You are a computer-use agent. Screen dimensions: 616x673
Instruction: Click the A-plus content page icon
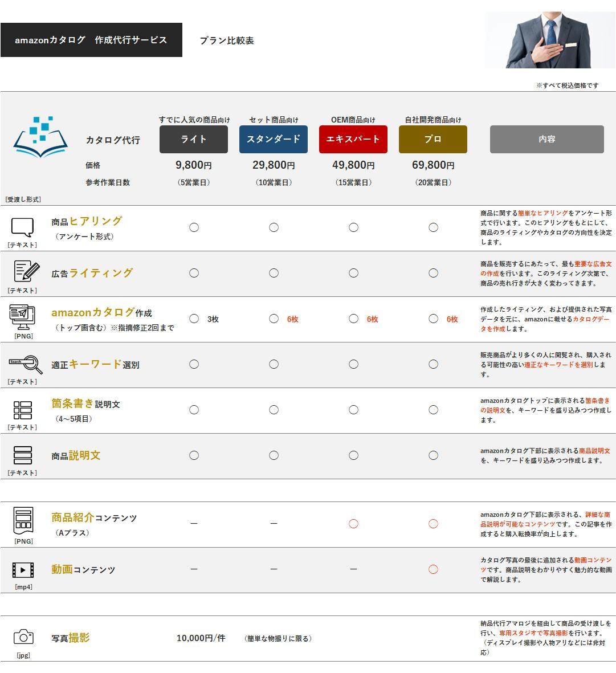23,520
